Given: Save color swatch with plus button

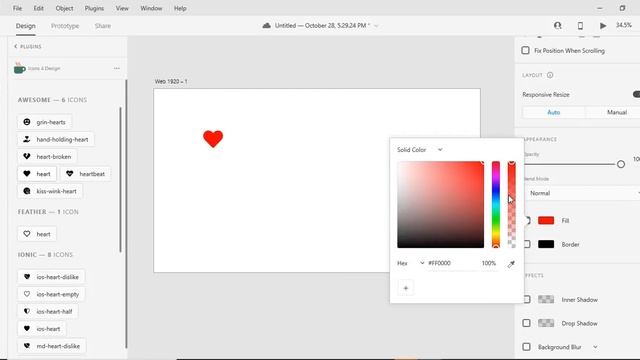Looking at the screenshot, I should (405, 288).
